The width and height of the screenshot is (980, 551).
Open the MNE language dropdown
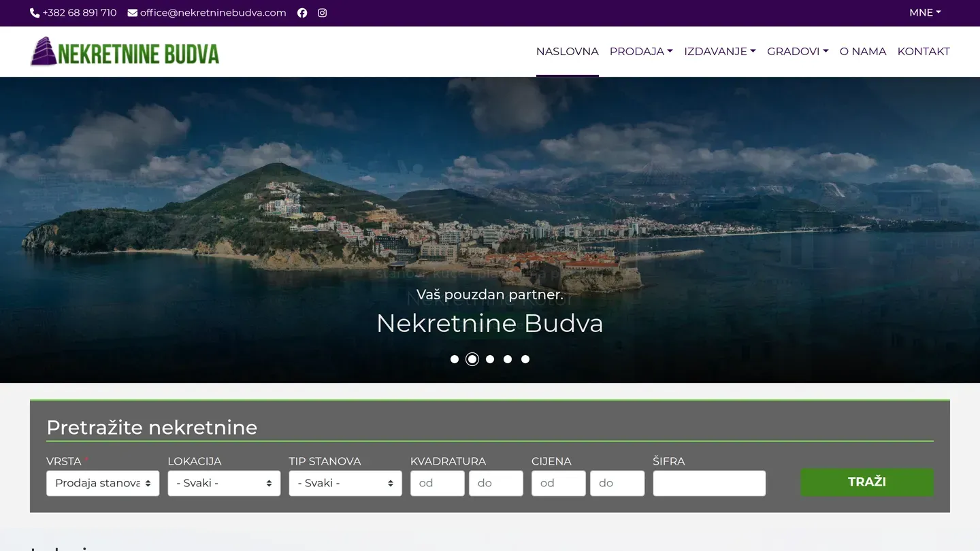925,13
